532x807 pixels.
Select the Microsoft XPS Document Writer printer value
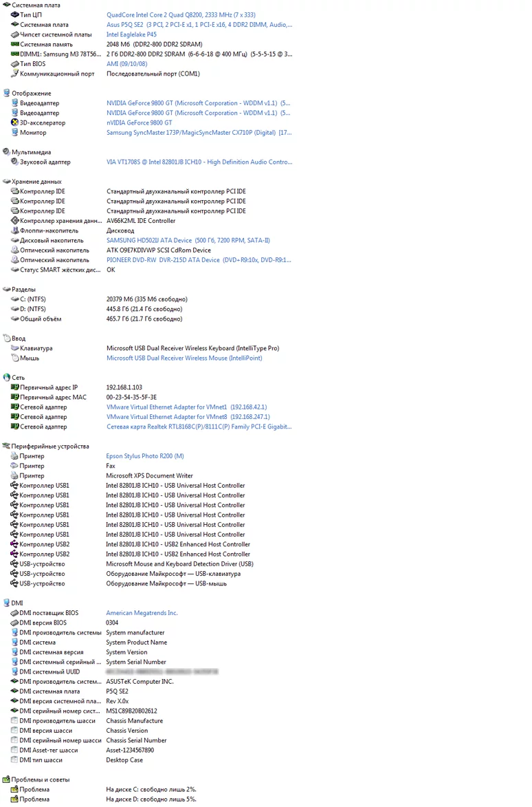(150, 475)
